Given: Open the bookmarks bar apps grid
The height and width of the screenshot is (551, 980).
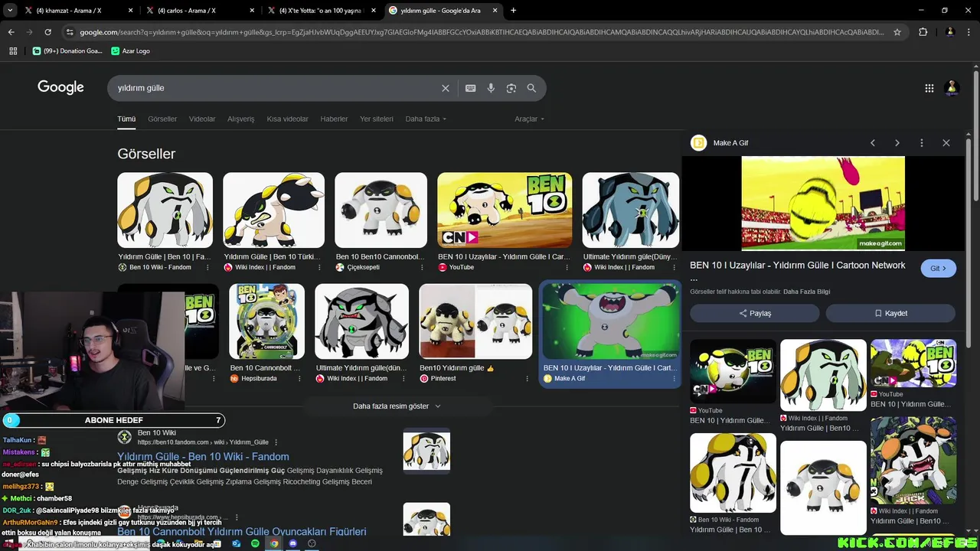Looking at the screenshot, I should [13, 51].
